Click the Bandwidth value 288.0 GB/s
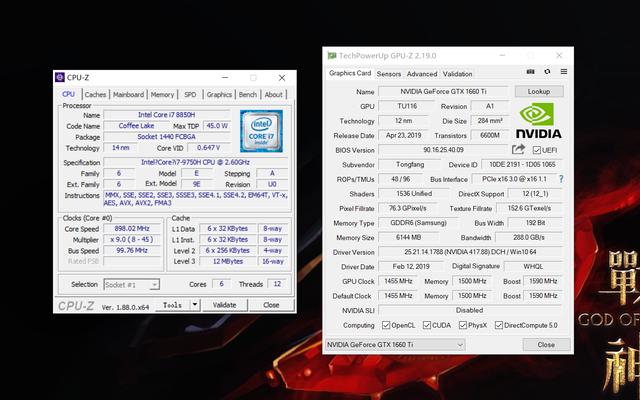 coord(529,237)
